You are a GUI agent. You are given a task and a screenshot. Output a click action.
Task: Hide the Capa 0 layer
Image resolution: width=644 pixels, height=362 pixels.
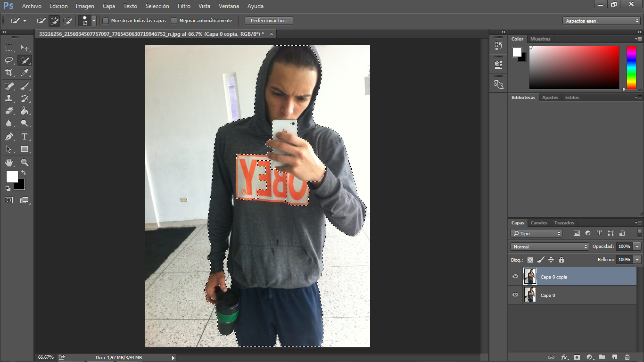(x=515, y=295)
